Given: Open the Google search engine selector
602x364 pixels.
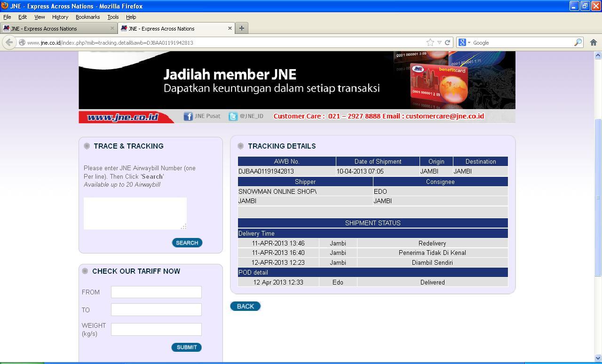Looking at the screenshot, I should [464, 42].
